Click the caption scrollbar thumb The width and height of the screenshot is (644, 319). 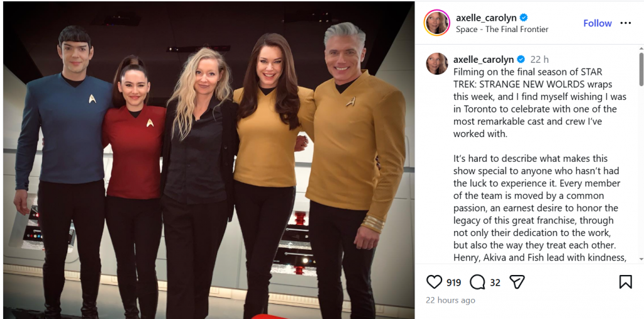pos(641,69)
